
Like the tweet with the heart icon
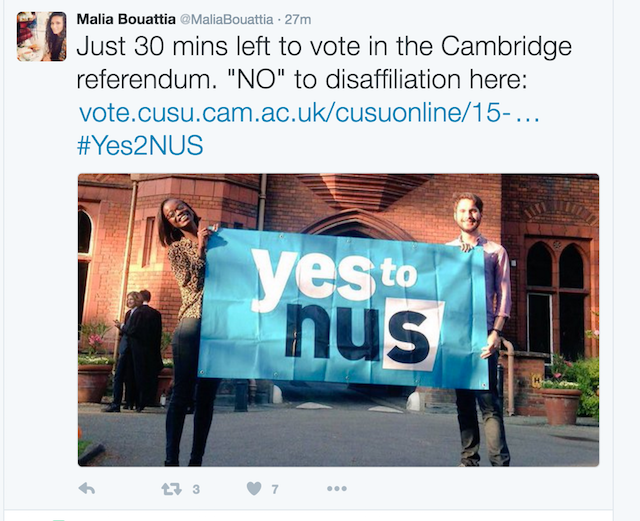tap(254, 488)
